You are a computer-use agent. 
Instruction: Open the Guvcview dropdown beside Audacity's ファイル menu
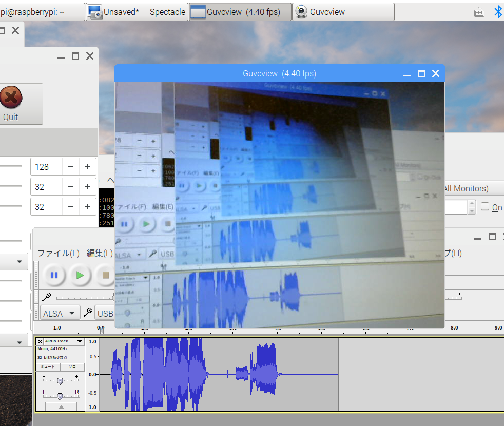(x=14, y=261)
